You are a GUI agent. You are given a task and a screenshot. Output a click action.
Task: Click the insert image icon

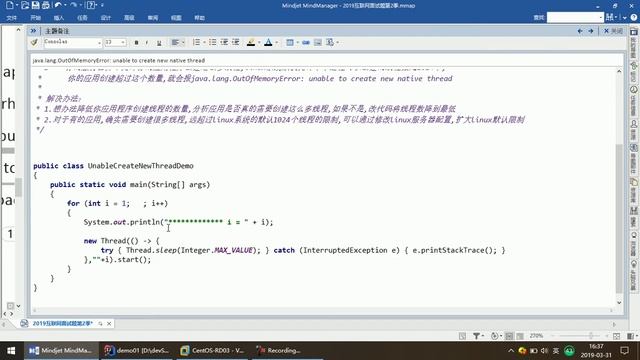[x=318, y=42]
